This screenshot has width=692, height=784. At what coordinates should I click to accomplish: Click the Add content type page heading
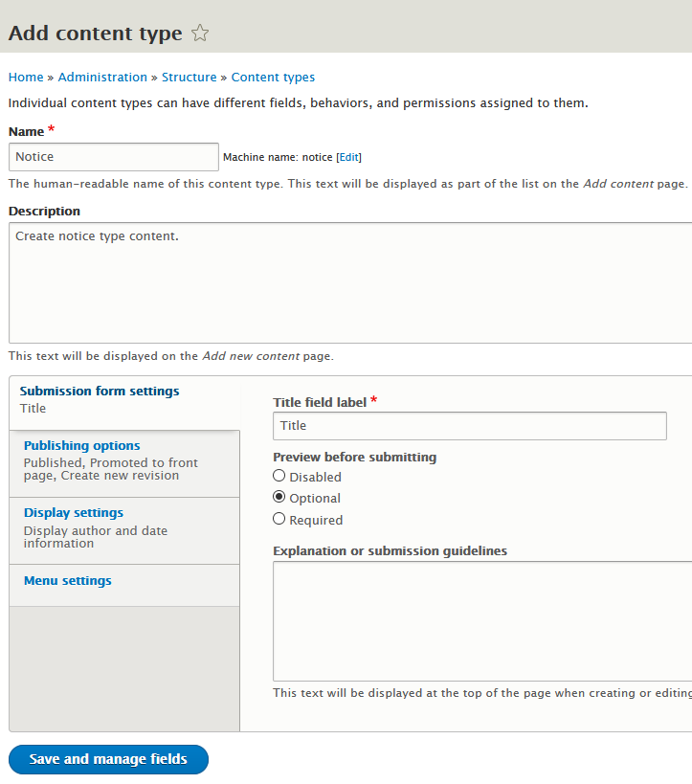pyautogui.click(x=95, y=34)
